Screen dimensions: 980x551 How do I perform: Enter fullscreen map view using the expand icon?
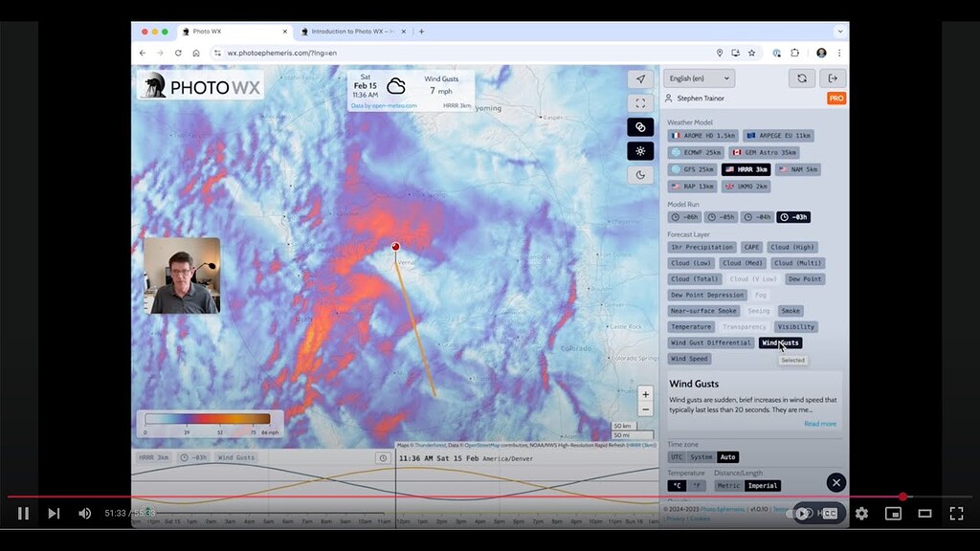point(639,103)
